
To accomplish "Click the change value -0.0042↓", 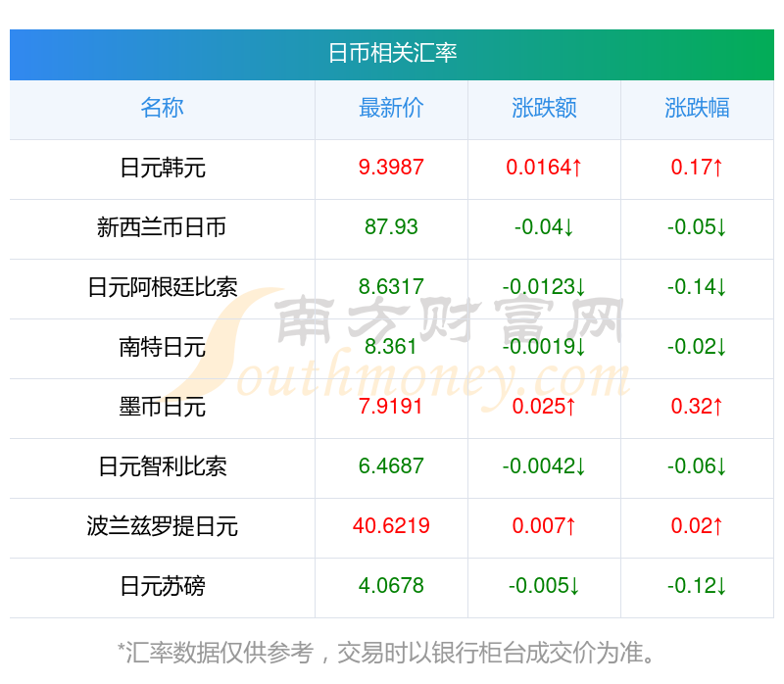I will [x=544, y=466].
